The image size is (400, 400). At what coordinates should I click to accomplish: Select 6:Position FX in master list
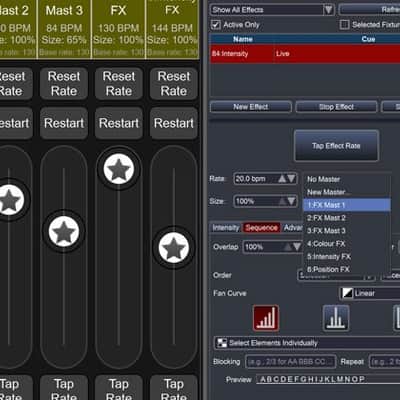point(347,269)
